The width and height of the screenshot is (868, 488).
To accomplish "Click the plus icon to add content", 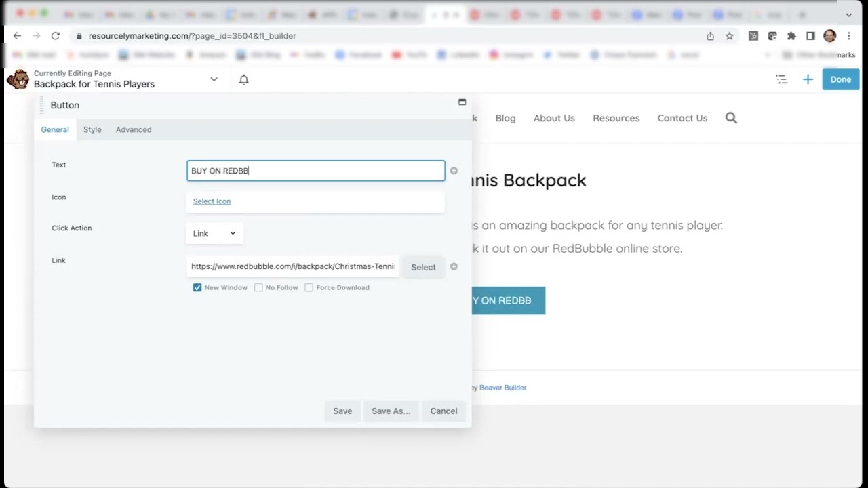I will tap(808, 79).
